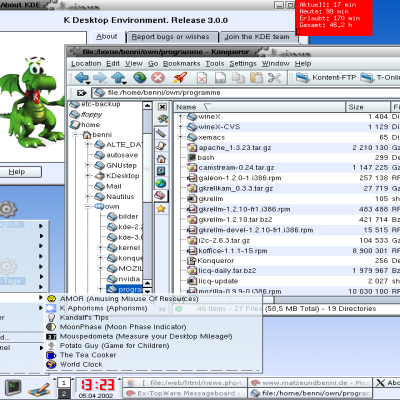400x400 pixels.
Task: Open the Settings menu in Konqueror
Action: (243, 64)
